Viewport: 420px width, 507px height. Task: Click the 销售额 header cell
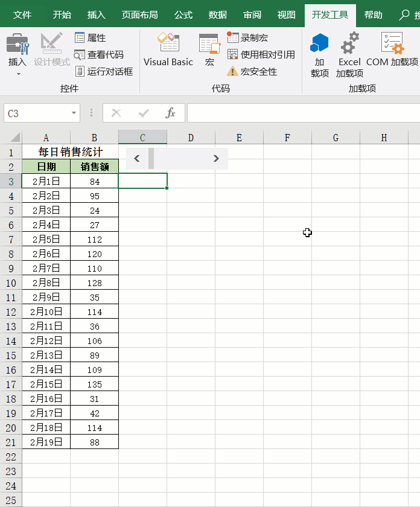[94, 167]
